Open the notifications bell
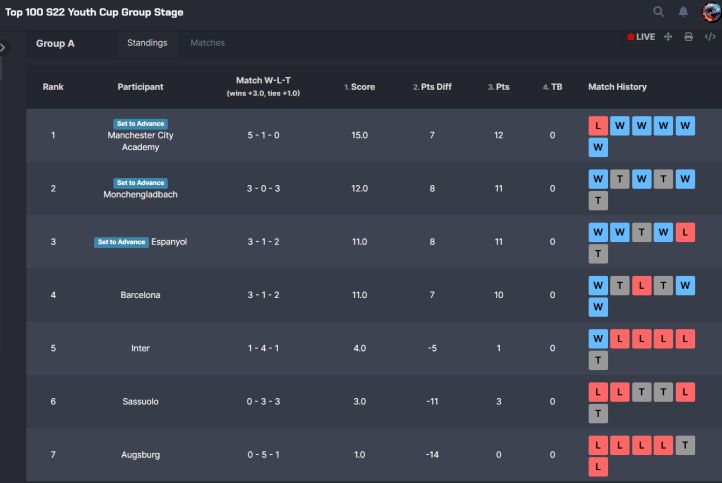 (684, 12)
